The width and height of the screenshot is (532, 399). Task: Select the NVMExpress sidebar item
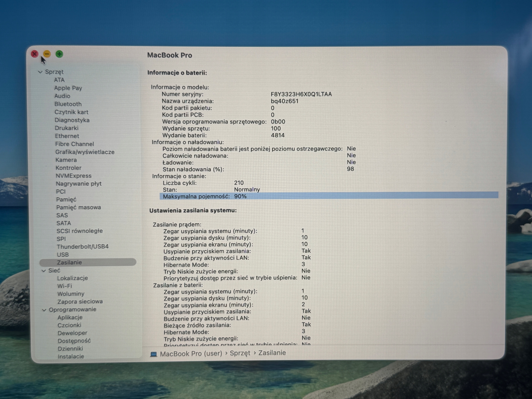(74, 176)
